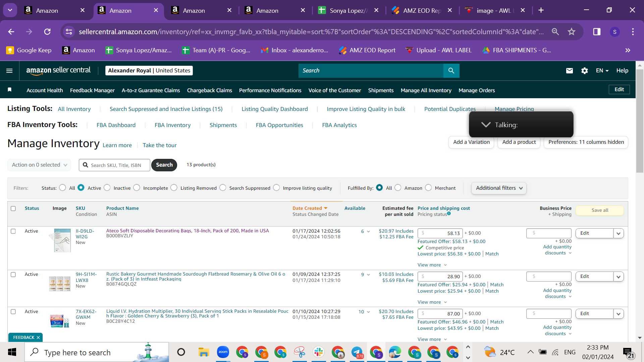Screen dimensions: 644x362
Task: Tick the select-all checkbox in table header
Action: (13, 208)
